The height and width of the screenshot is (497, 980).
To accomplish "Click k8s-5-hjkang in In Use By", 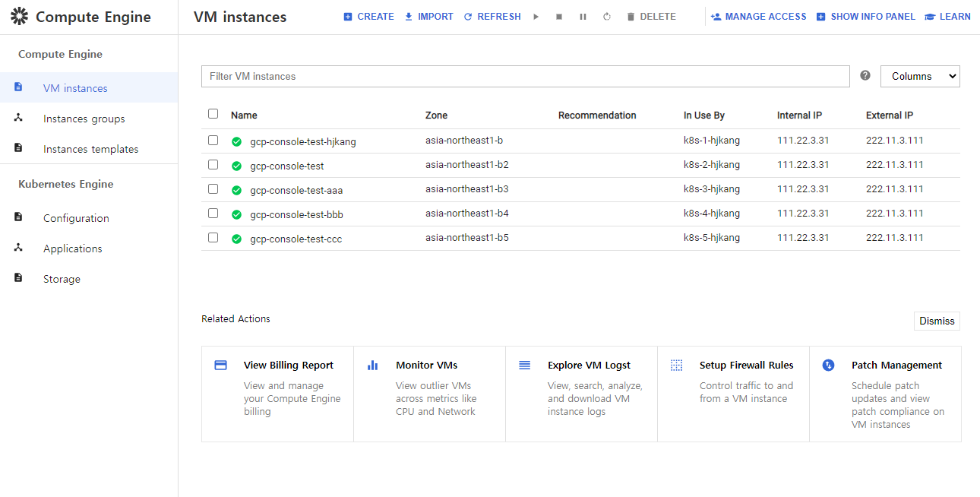I will pyautogui.click(x=712, y=237).
